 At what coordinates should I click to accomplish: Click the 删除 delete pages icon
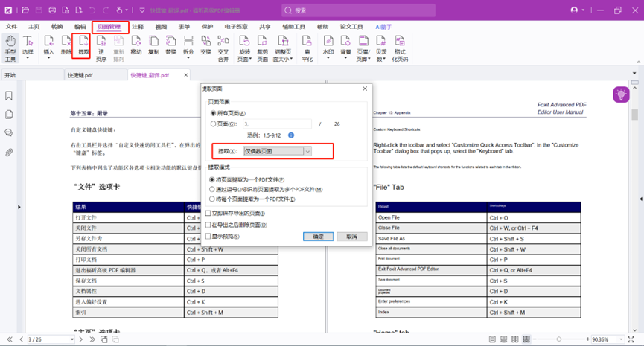(x=66, y=45)
